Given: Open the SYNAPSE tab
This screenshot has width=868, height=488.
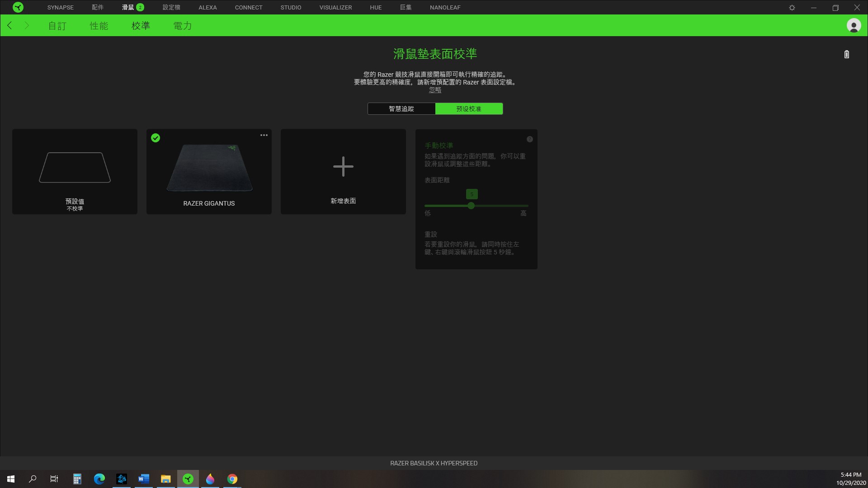Looking at the screenshot, I should coord(61,7).
